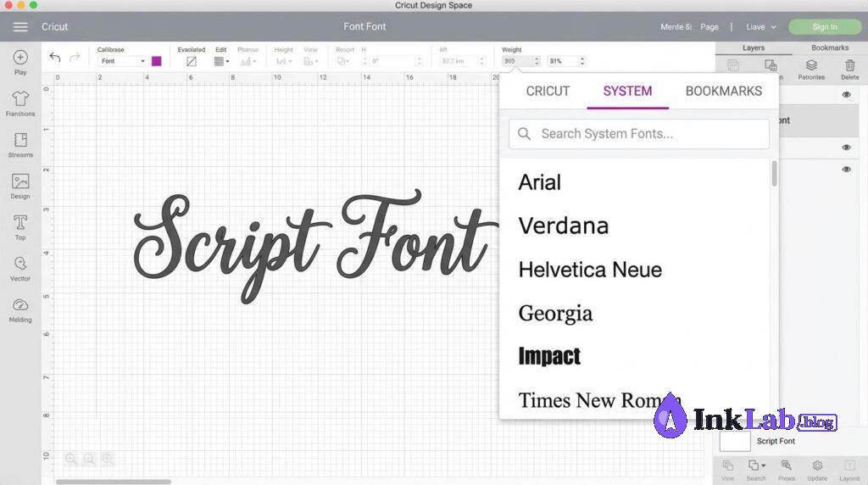
Task: Open the Bookmarks panel tab
Action: [x=830, y=47]
